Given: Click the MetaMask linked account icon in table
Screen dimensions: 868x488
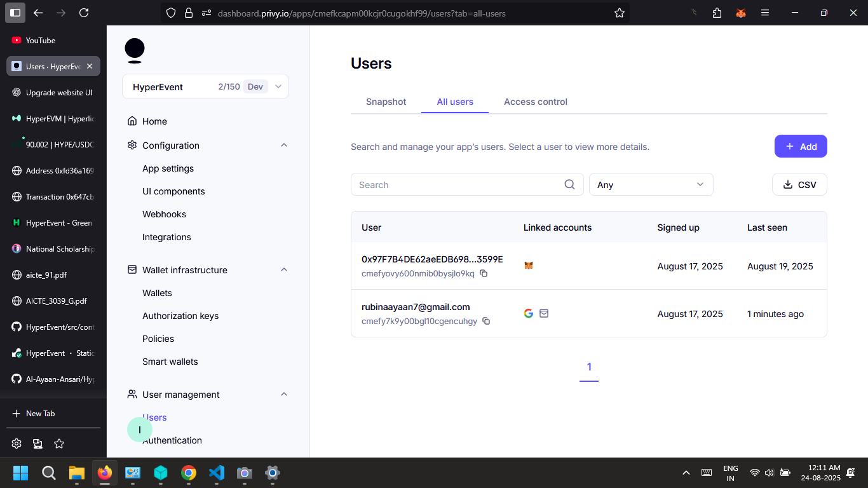Looking at the screenshot, I should [529, 266].
